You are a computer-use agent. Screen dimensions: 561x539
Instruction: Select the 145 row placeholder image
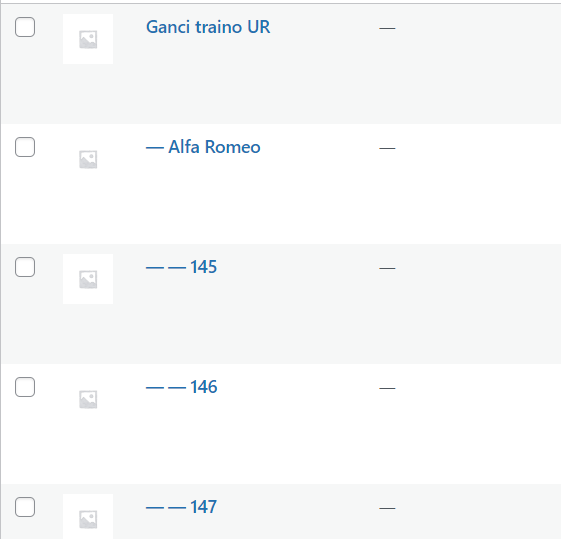pyautogui.click(x=88, y=279)
